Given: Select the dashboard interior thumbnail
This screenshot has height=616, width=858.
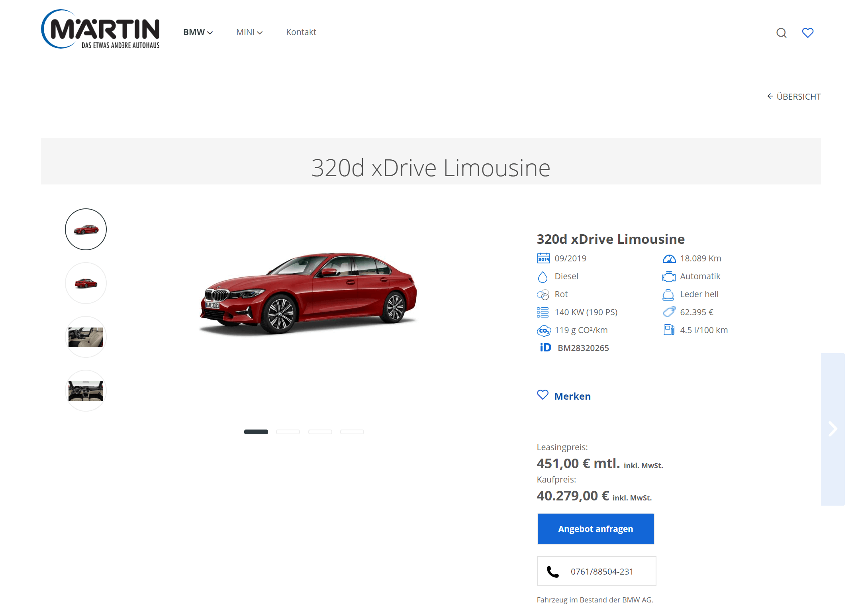Looking at the screenshot, I should point(86,390).
